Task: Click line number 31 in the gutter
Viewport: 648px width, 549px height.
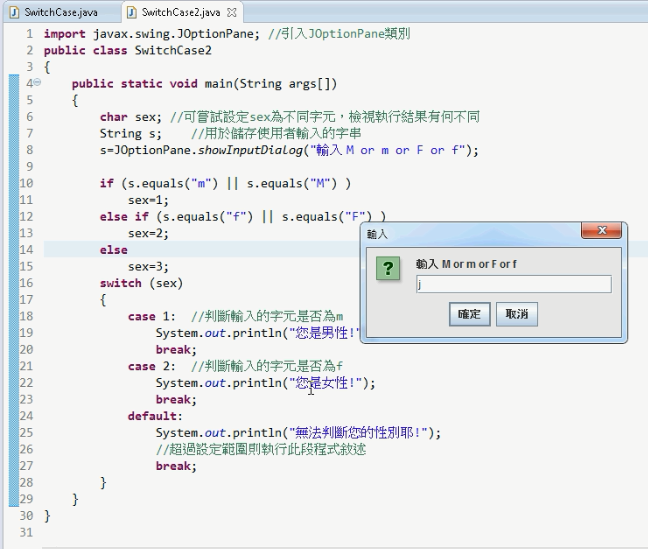Action: [26, 532]
